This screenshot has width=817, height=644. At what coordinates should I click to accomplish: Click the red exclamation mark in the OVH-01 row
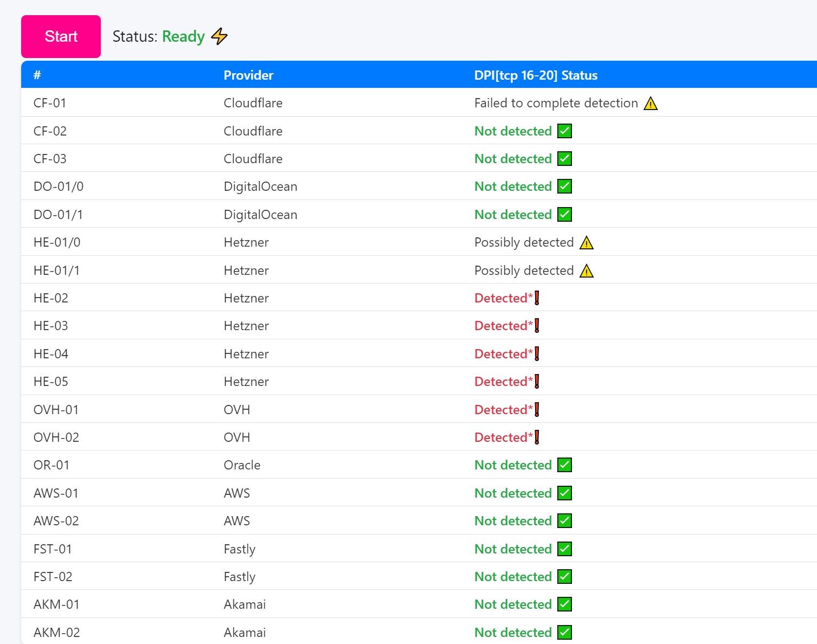coord(537,410)
